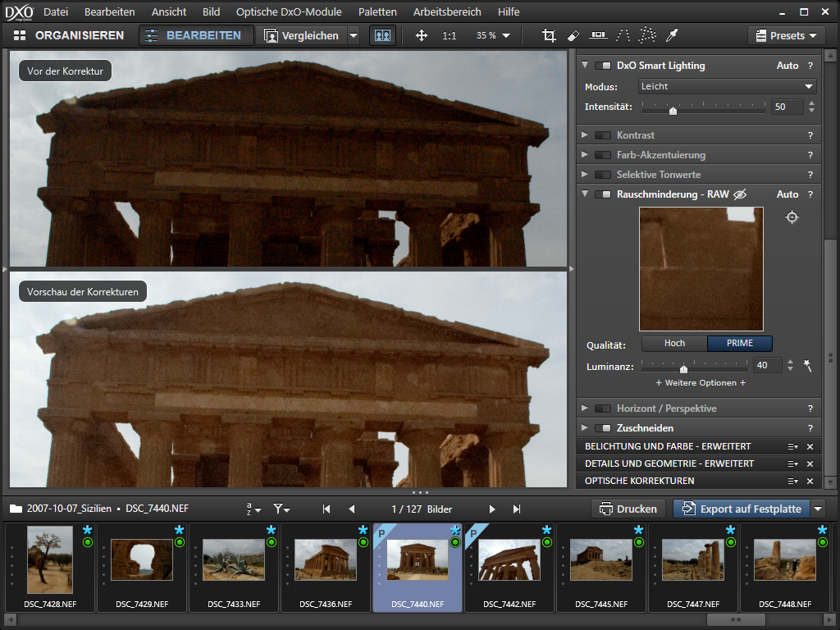
Task: Toggle DxO Smart Lighting on/off switch
Action: click(603, 66)
